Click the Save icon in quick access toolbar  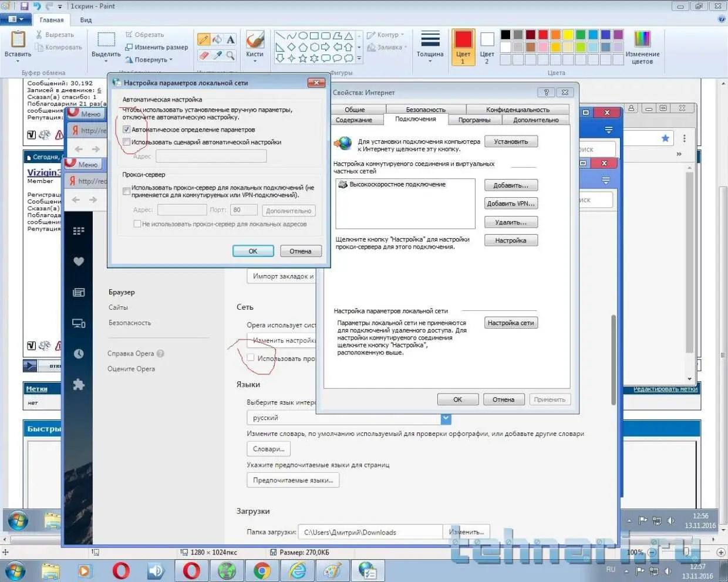(25, 6)
